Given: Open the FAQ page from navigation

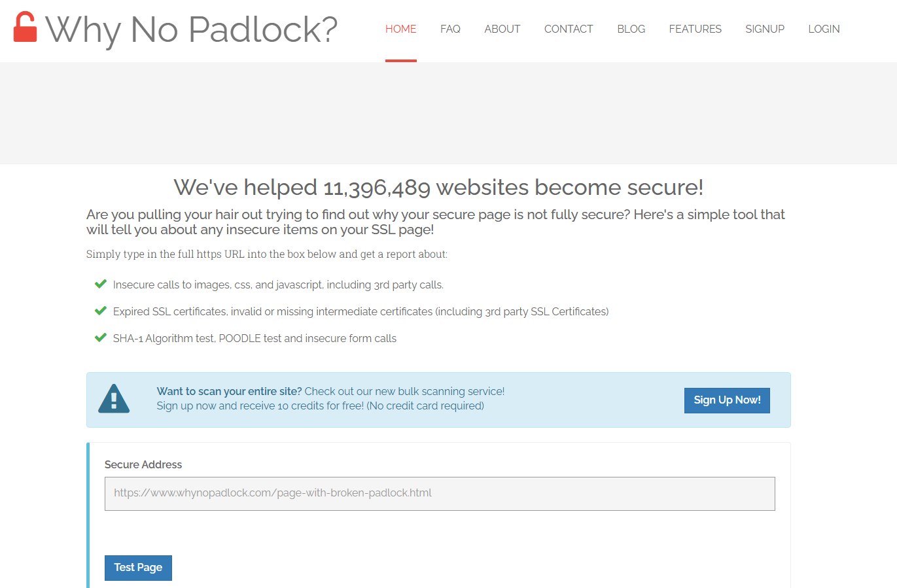Looking at the screenshot, I should click(450, 29).
